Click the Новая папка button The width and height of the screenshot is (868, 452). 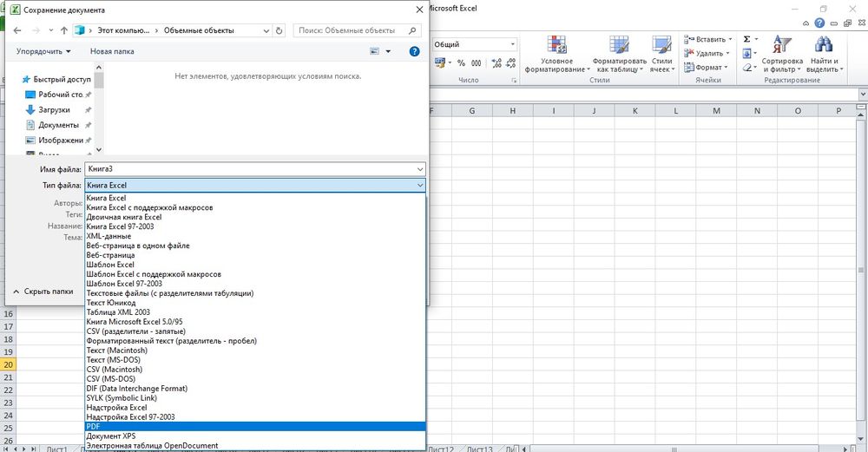112,52
